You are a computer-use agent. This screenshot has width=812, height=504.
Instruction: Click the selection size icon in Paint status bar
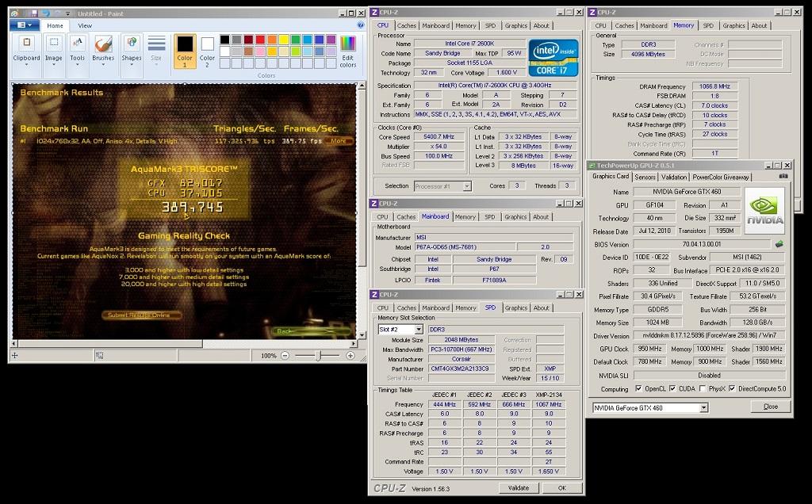(99, 356)
